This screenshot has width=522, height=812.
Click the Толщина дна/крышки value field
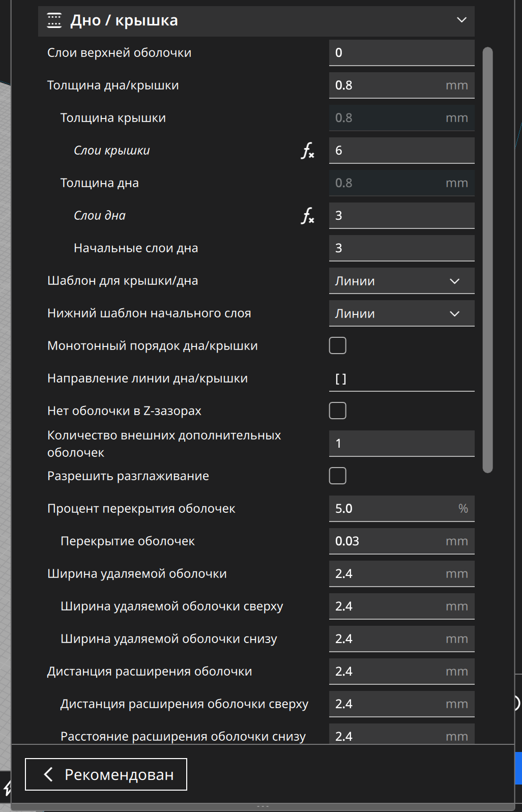coord(402,85)
